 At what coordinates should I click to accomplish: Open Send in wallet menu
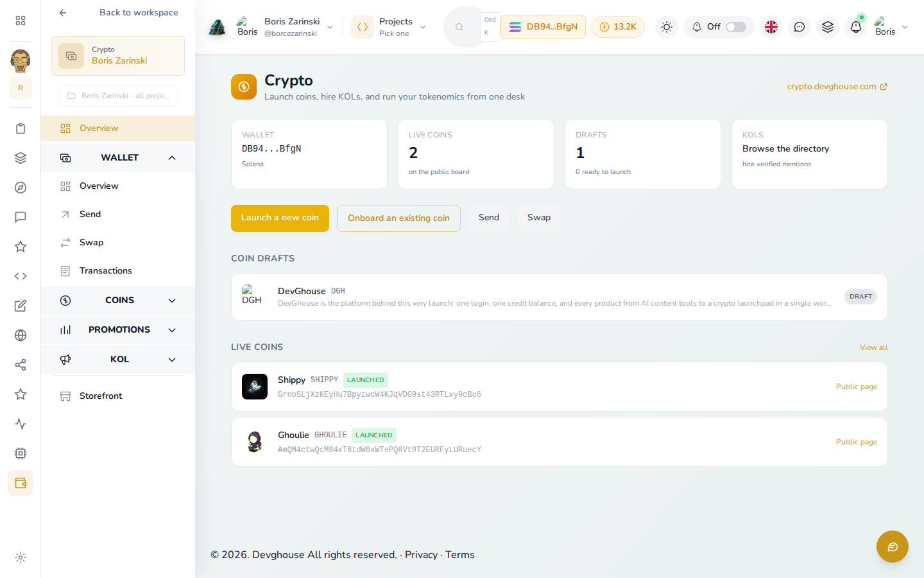coord(118,215)
